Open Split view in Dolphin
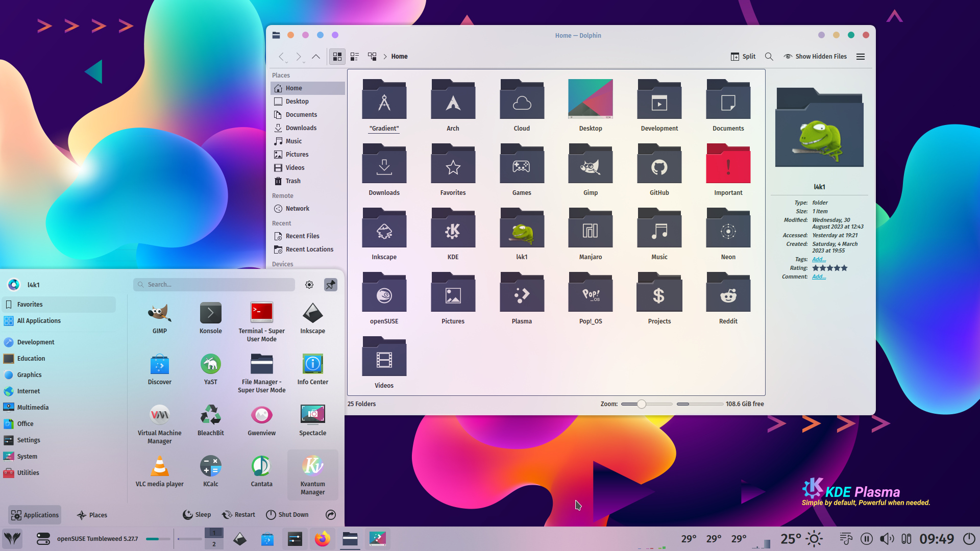Screen dimensions: 980x551 [743, 56]
